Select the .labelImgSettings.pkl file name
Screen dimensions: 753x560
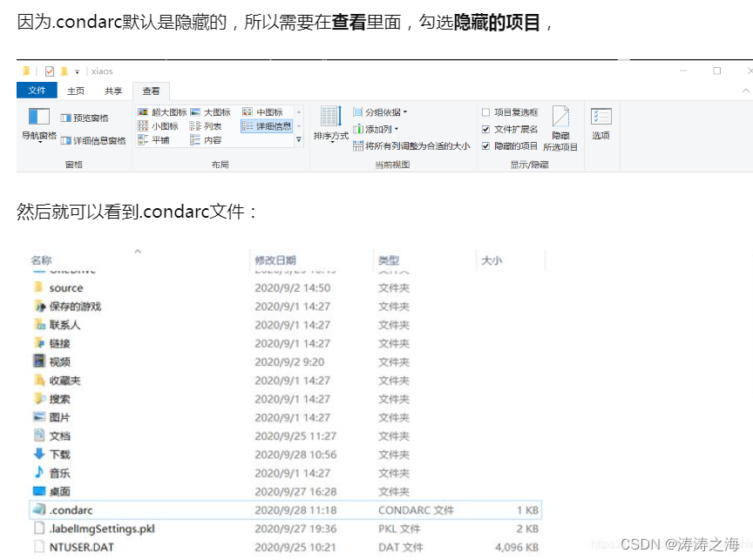tap(102, 529)
